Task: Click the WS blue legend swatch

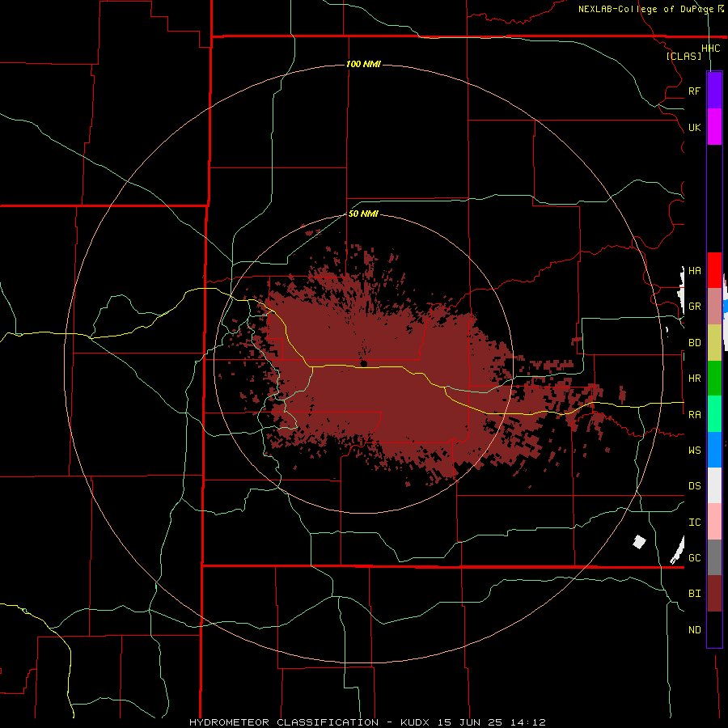Action: click(714, 450)
